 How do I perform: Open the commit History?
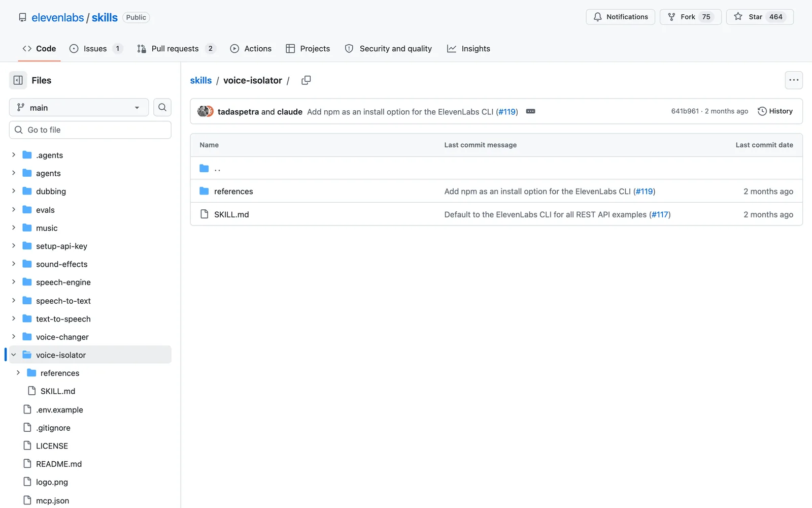[x=775, y=111]
